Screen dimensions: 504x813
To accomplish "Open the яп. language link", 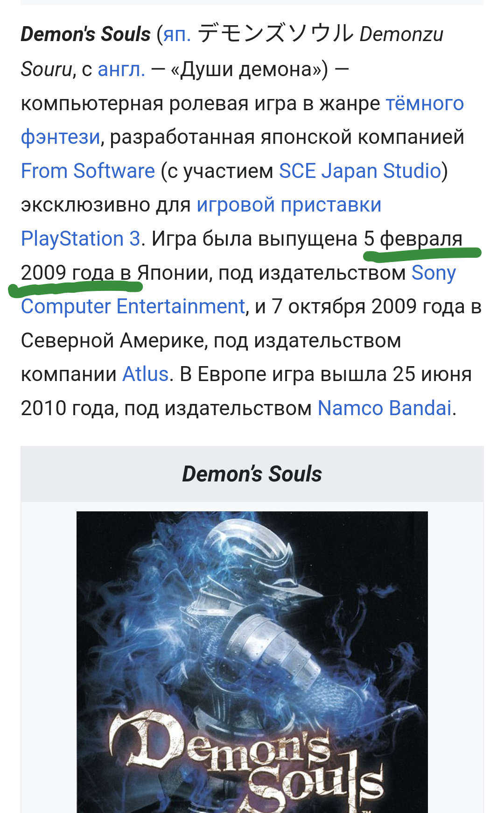I will tap(177, 35).
